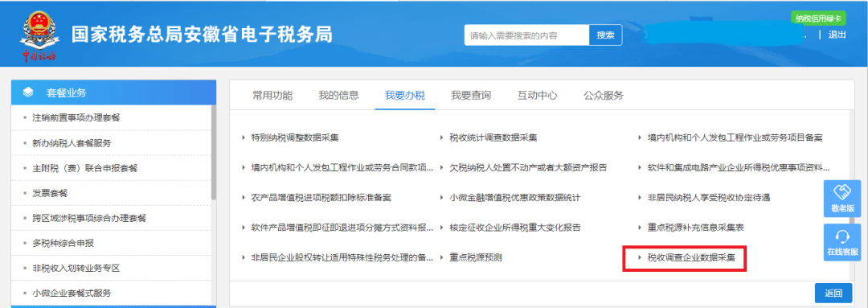Image resolution: width=868 pixels, height=308 pixels.
Task: Open 发票套餐 in sidebar
Action: [x=50, y=193]
